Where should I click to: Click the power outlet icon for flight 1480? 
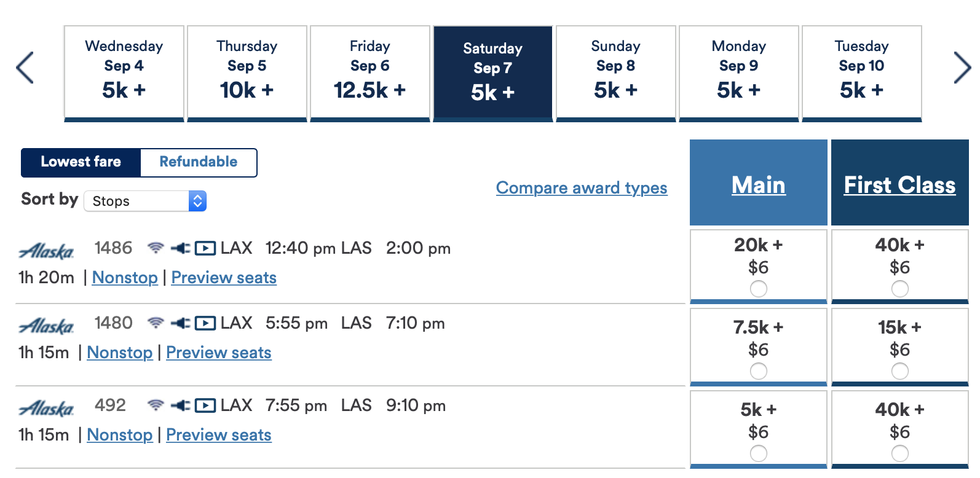[x=181, y=323]
